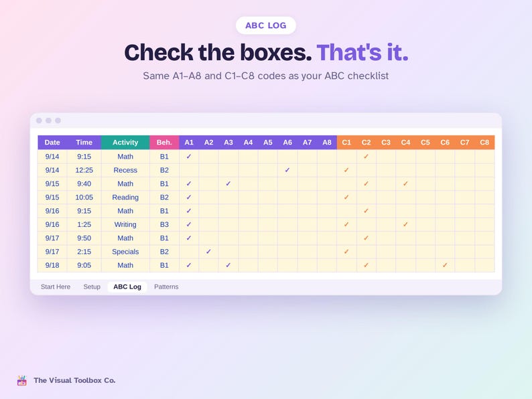Select the 12:25 time cell
Screen dimensions: 532x399
[84, 170]
